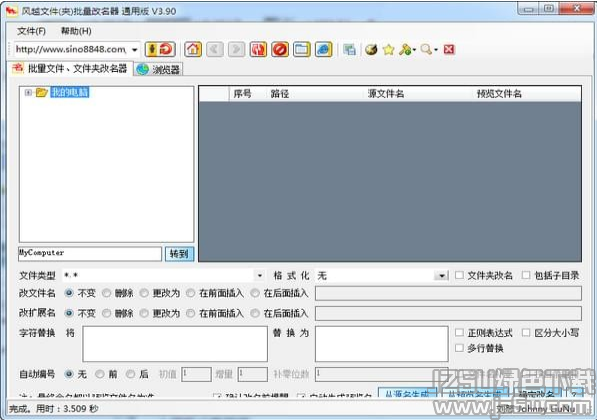Viewport: 597px width, 420px height.
Task: Select 删除 radio for 改文件名
Action: 107,293
